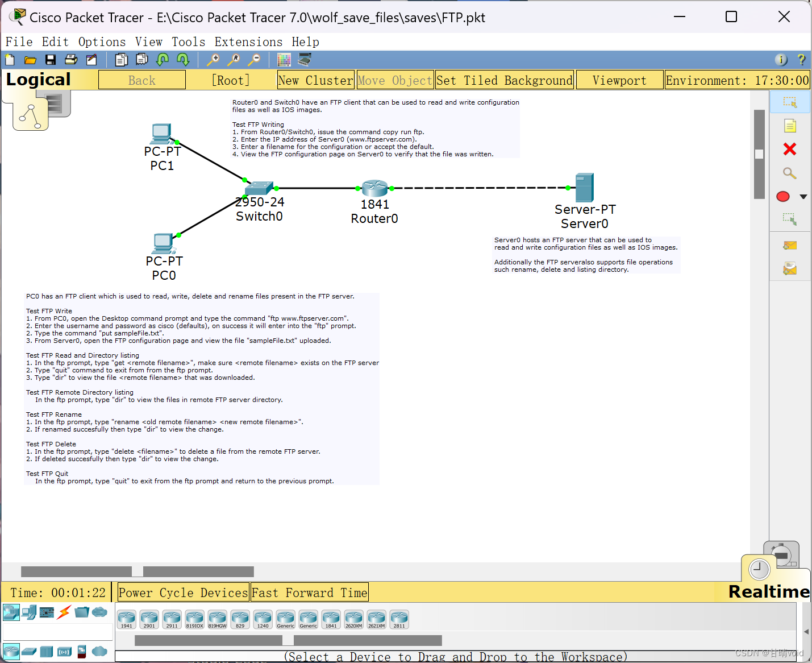812x663 pixels.
Task: Click the workspace vertical scrollbar thumb
Action: 759,154
